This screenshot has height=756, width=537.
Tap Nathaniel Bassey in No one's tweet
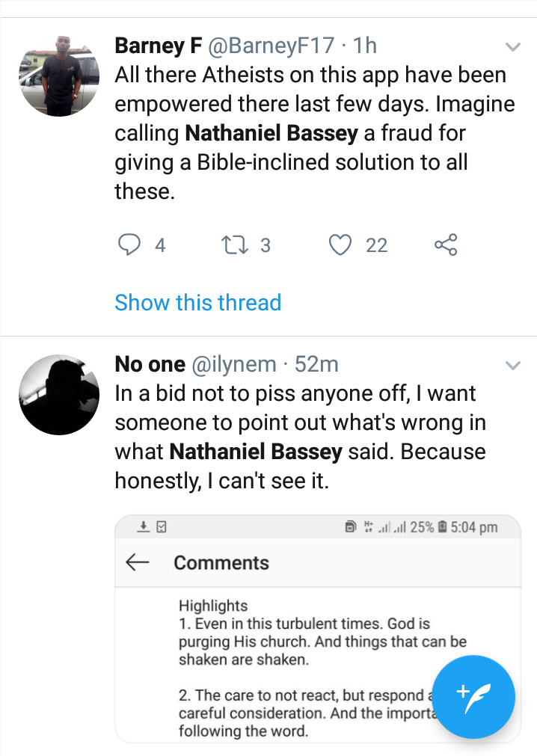coord(256,452)
